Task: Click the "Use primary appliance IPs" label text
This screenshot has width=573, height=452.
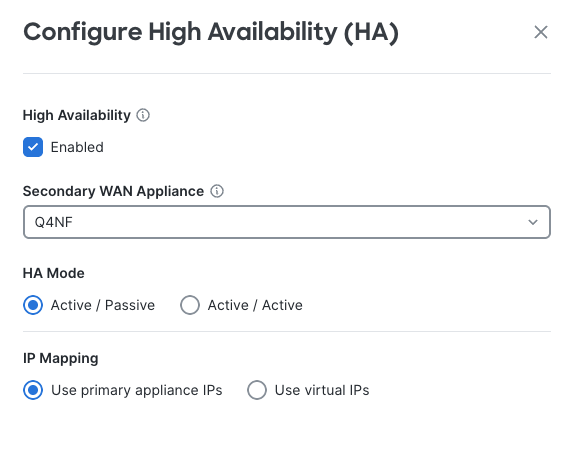Action: (x=137, y=390)
